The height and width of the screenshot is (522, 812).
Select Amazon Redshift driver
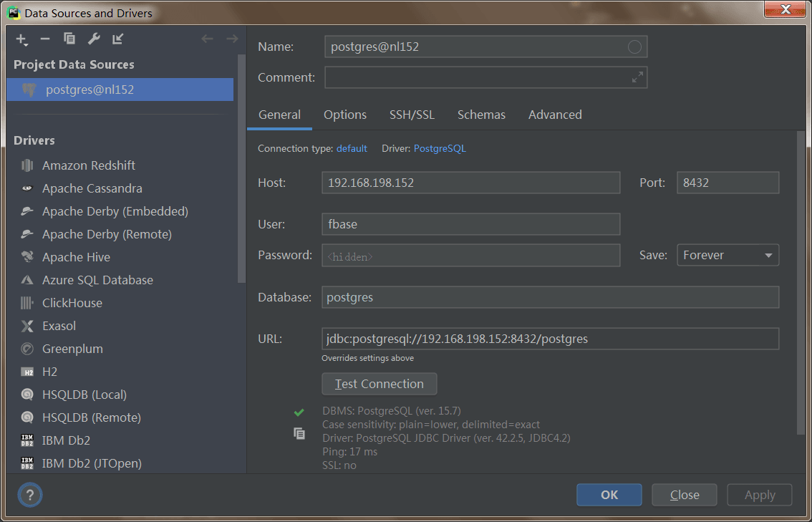pyautogui.click(x=120, y=165)
